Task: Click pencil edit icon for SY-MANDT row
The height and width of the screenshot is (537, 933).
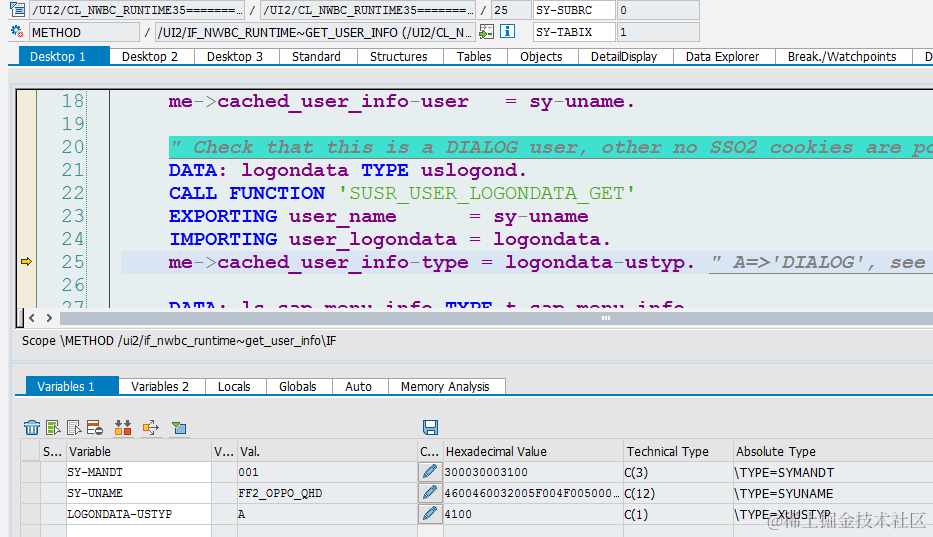Action: pos(430,472)
